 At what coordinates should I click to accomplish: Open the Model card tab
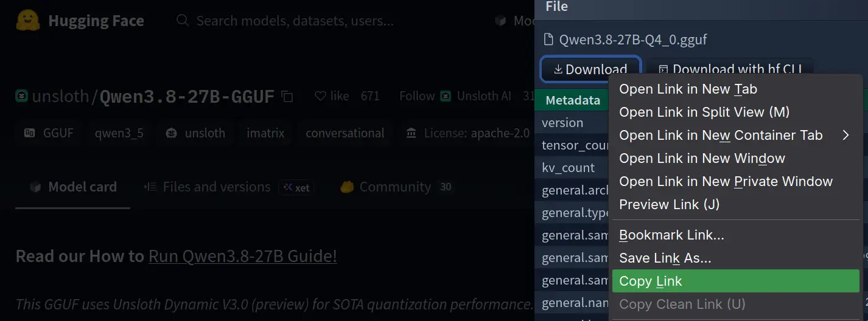pos(73,187)
